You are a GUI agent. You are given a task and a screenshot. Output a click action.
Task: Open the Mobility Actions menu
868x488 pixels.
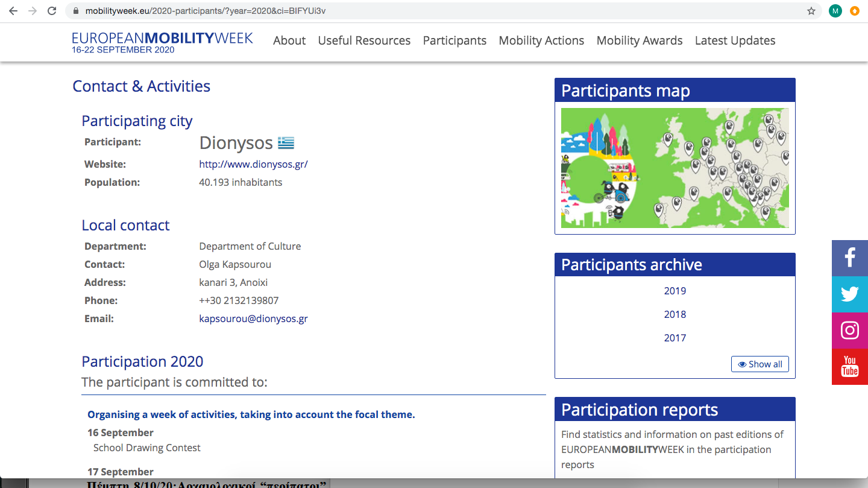(x=541, y=40)
